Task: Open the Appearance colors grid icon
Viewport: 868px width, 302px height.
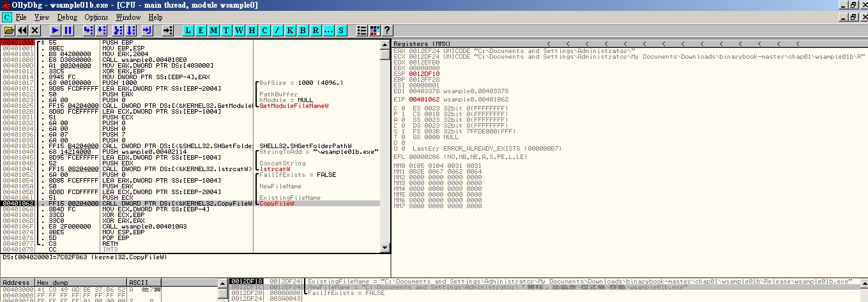Action: (375, 31)
